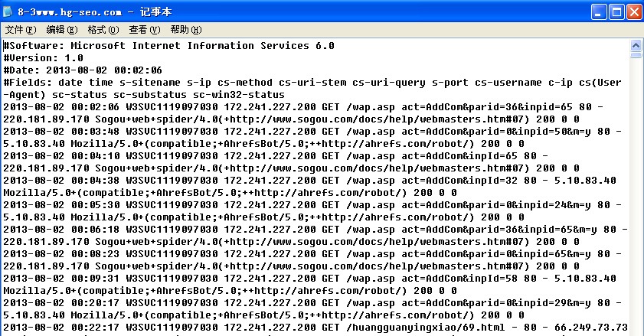This screenshot has height=336, width=644.
Task: Close the Notepad window
Action: 633,11
